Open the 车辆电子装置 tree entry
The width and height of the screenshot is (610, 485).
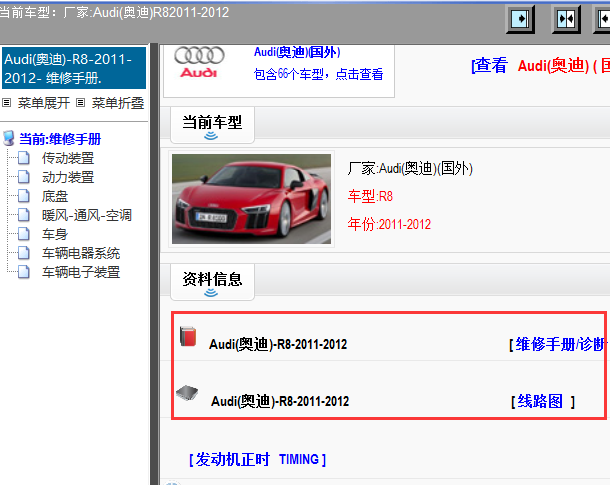pyautogui.click(x=81, y=273)
